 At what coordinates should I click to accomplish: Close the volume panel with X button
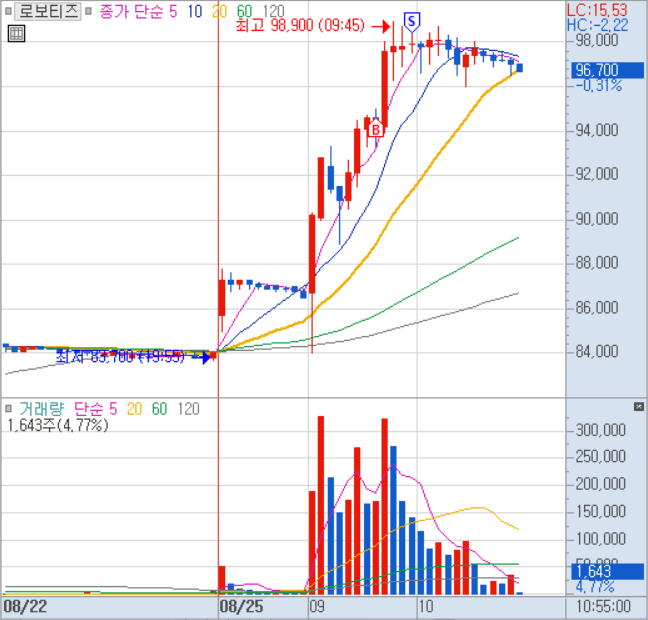pos(639,407)
